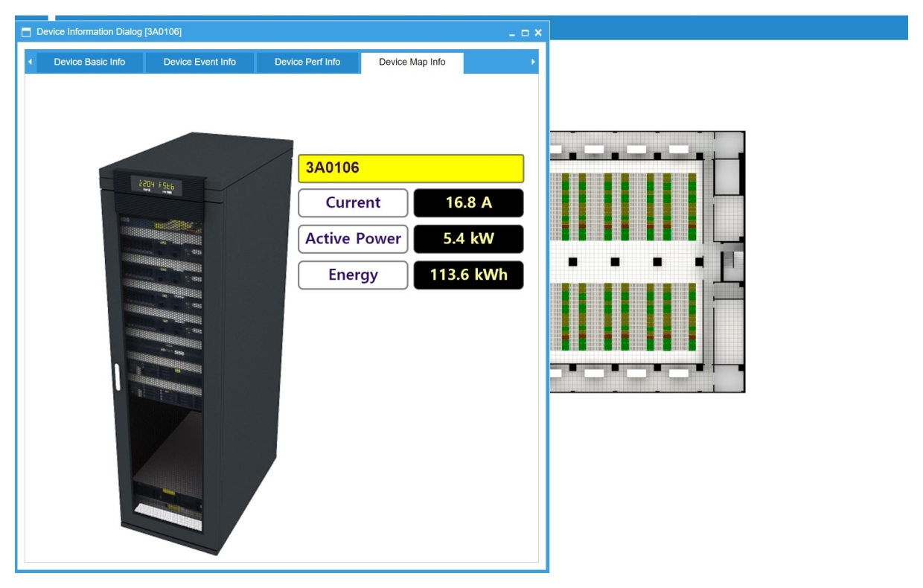Image resolution: width=923 pixels, height=588 pixels.
Task: Click the Current label button
Action: pyautogui.click(x=353, y=203)
